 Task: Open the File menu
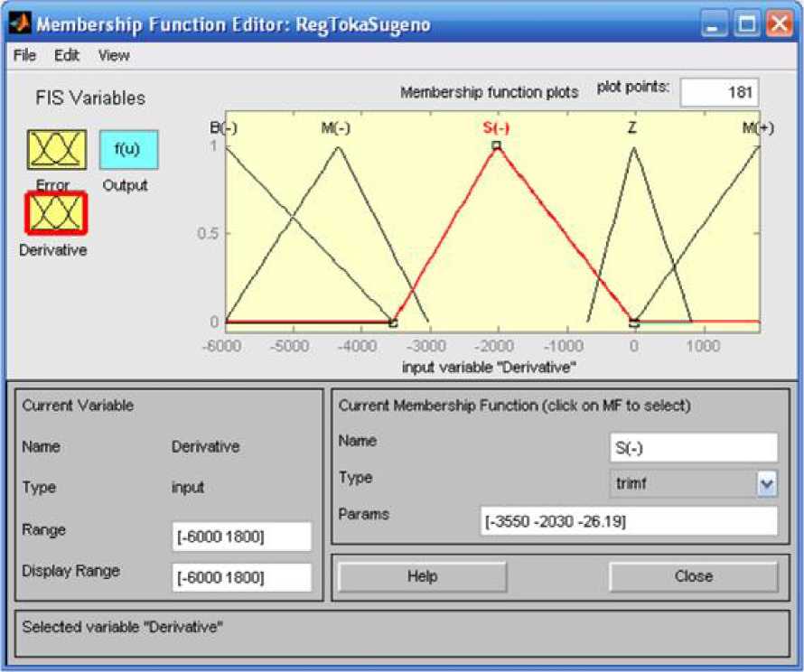(24, 55)
